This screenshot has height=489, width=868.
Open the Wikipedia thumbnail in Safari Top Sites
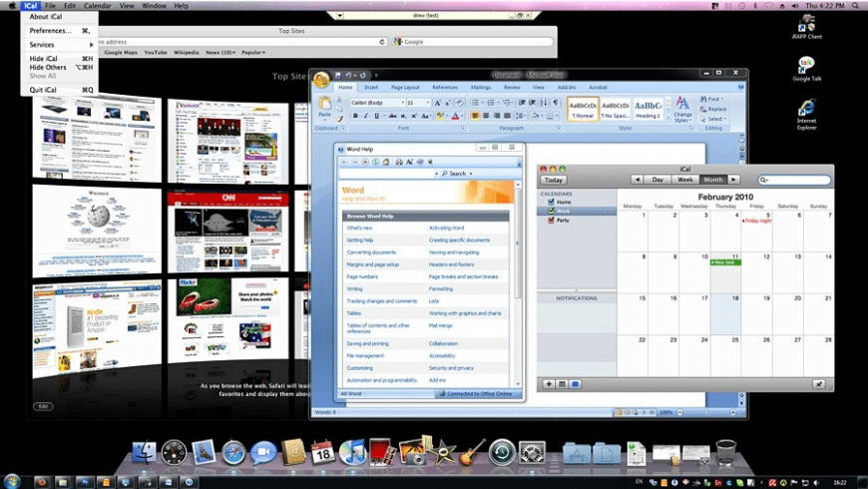pos(97,231)
